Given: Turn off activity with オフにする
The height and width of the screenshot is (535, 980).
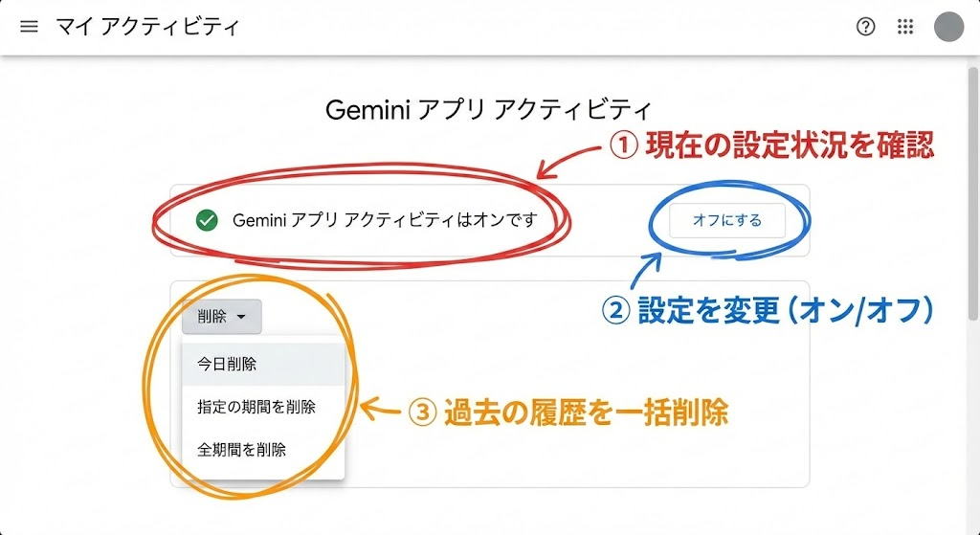Looking at the screenshot, I should click(727, 220).
